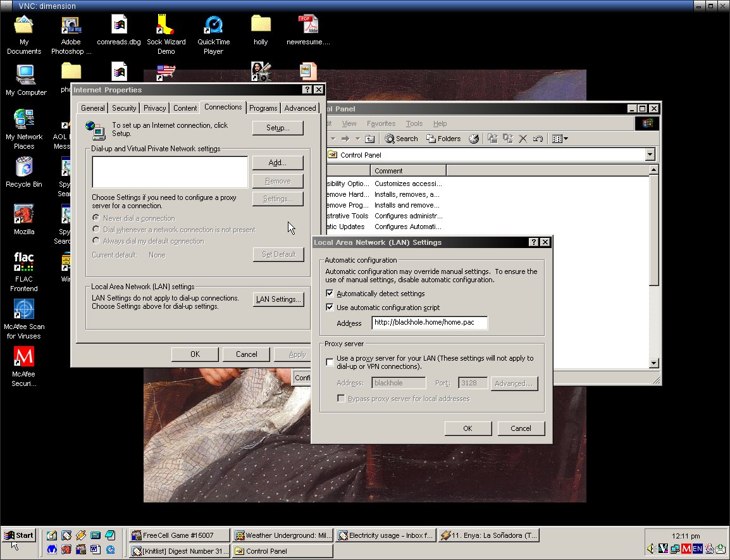Image resolution: width=730 pixels, height=560 pixels.
Task: Click Cancel in LAN Settings dialog
Action: pyautogui.click(x=521, y=428)
